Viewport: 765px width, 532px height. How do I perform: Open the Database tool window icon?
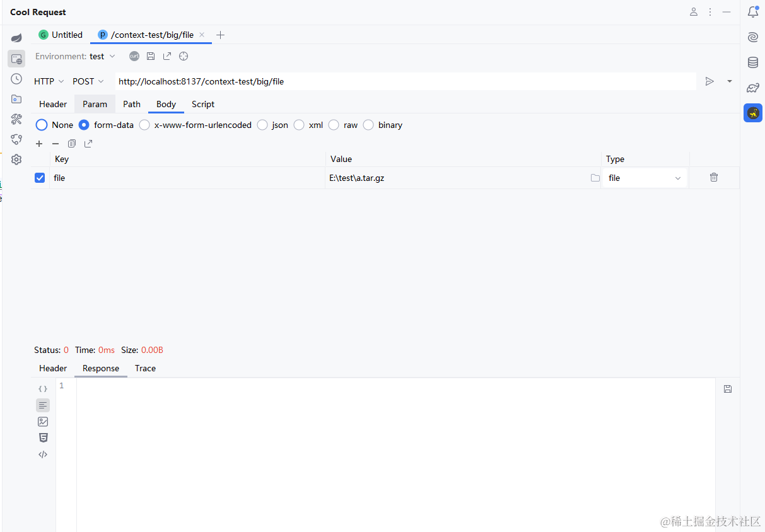(753, 62)
